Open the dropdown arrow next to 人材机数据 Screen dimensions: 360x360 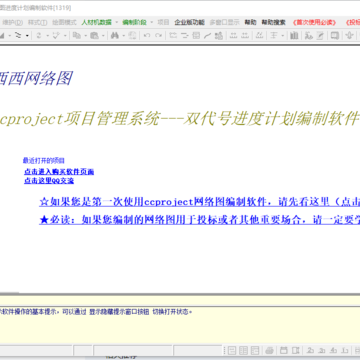pyautogui.click(x=117, y=22)
